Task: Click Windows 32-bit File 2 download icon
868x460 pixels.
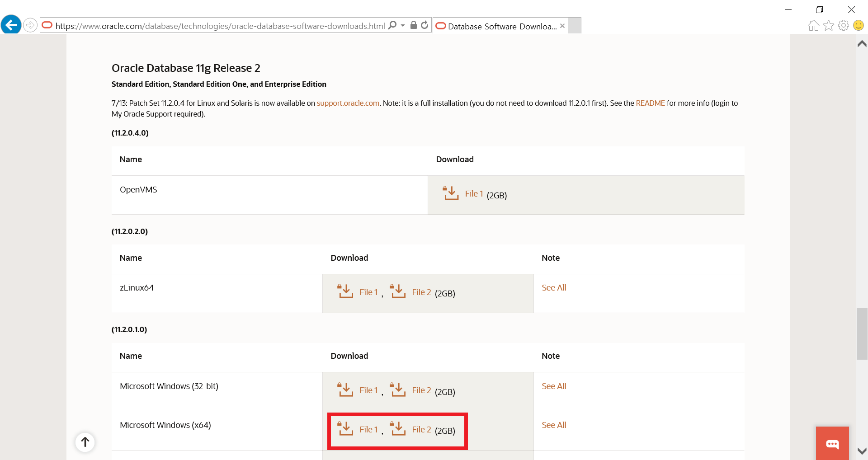Action: [397, 390]
